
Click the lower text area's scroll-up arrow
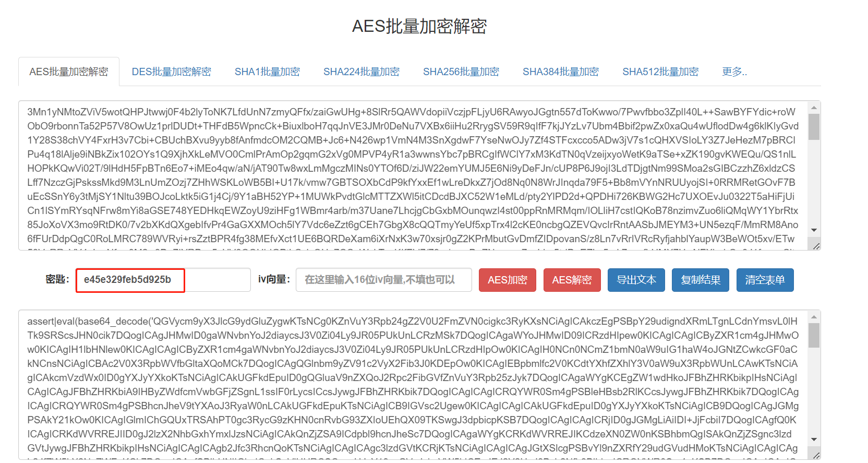tap(814, 317)
